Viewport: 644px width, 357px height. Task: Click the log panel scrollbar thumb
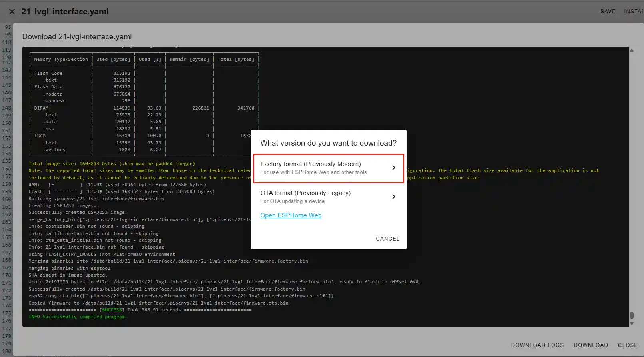click(x=632, y=315)
